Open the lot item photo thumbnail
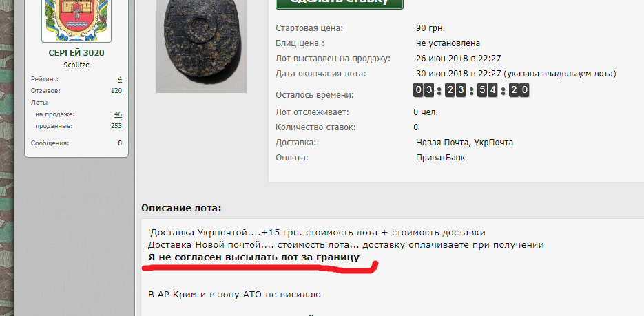Viewport: 644px width, 316px height. coord(201,46)
